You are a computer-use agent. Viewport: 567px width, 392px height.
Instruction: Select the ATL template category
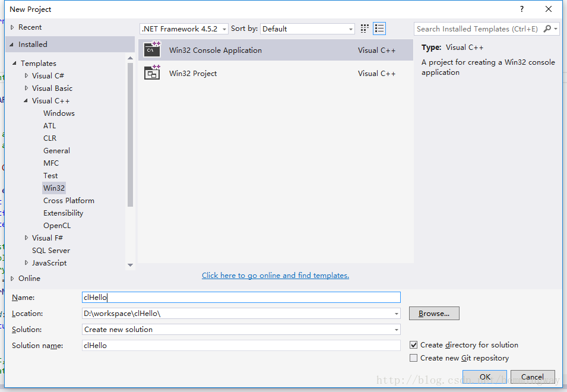click(49, 125)
